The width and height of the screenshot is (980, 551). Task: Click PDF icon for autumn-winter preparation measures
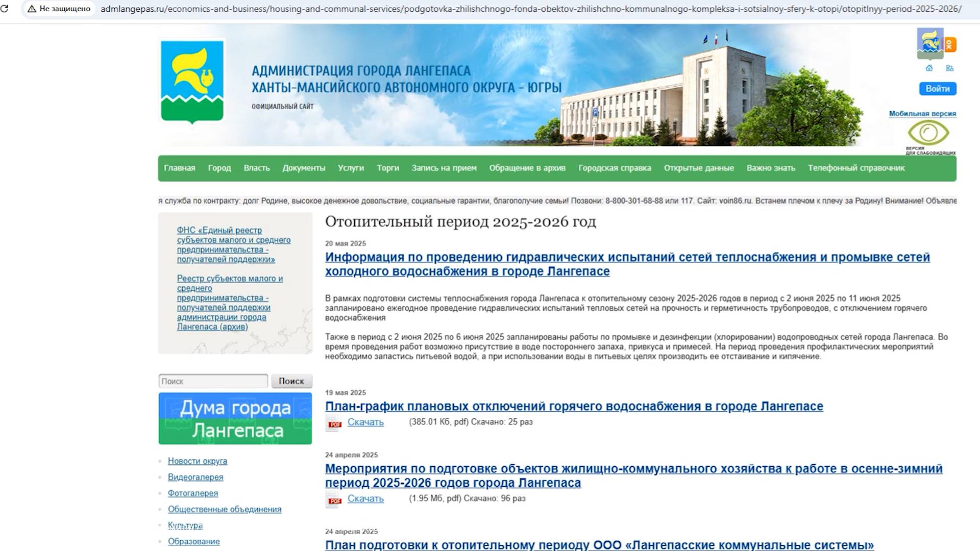coord(334,499)
